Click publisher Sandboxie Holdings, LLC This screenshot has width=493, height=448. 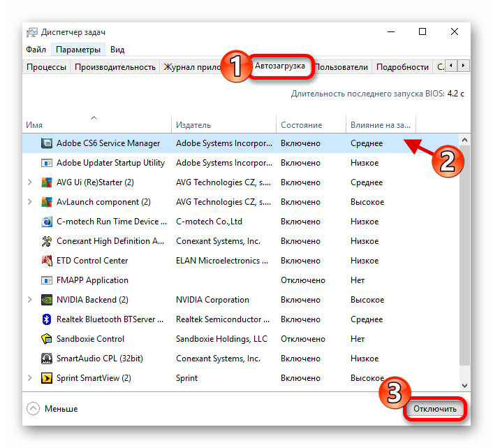pos(221,339)
